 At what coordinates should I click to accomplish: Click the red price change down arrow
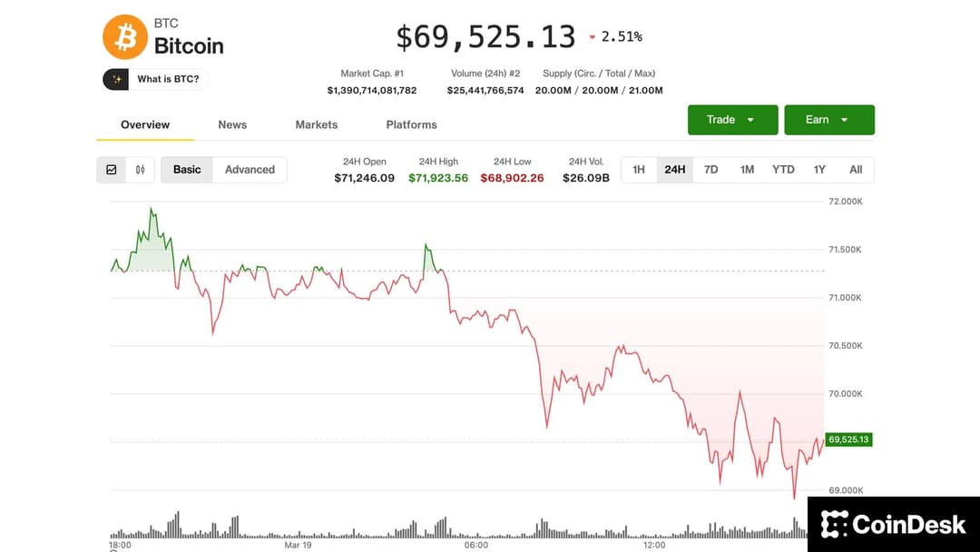point(593,37)
